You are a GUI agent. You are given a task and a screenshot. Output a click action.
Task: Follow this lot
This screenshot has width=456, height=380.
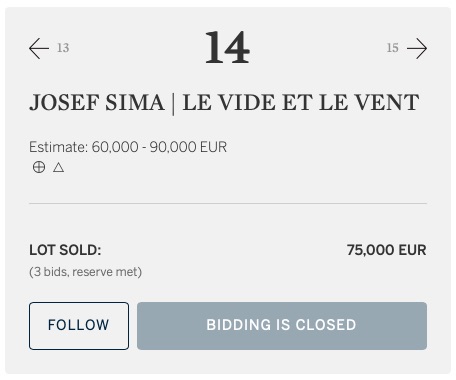(x=79, y=326)
